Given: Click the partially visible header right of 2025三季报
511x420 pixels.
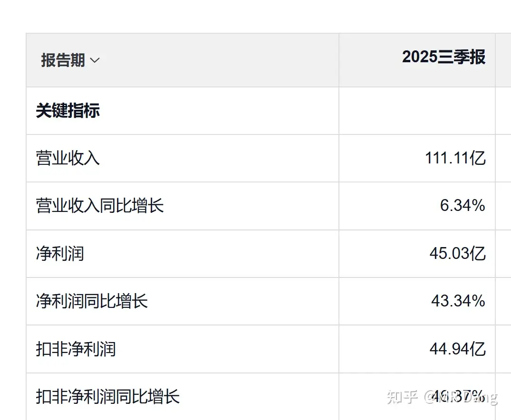Looking at the screenshot, I should pyautogui.click(x=503, y=60).
